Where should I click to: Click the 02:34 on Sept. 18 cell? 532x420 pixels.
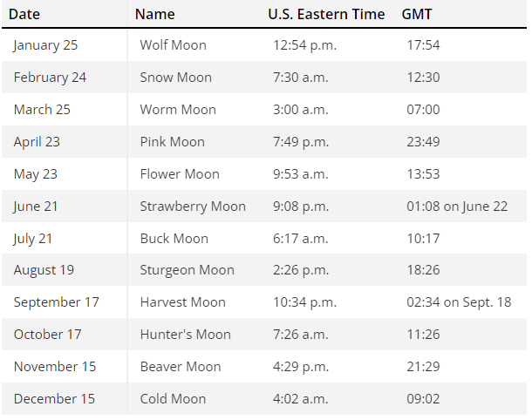coord(459,302)
